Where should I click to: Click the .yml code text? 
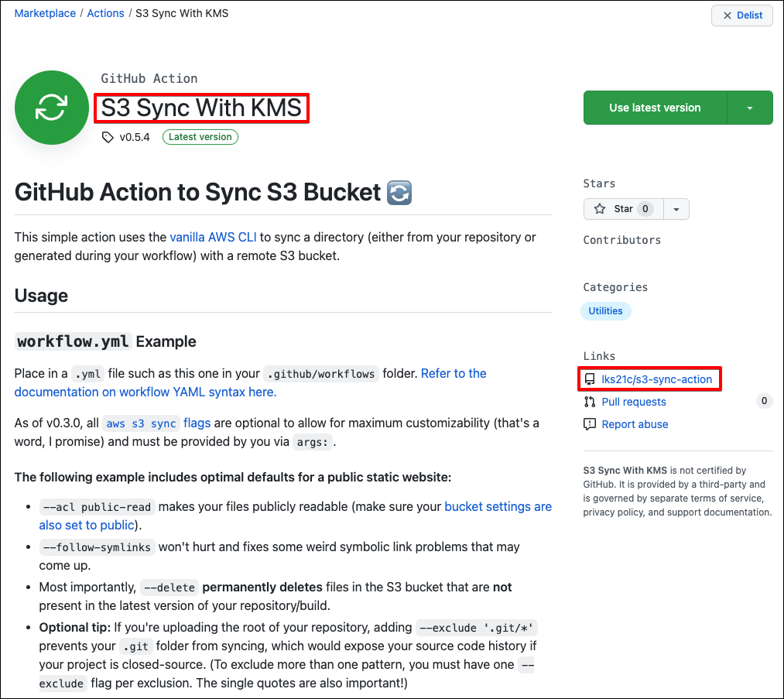click(x=87, y=374)
